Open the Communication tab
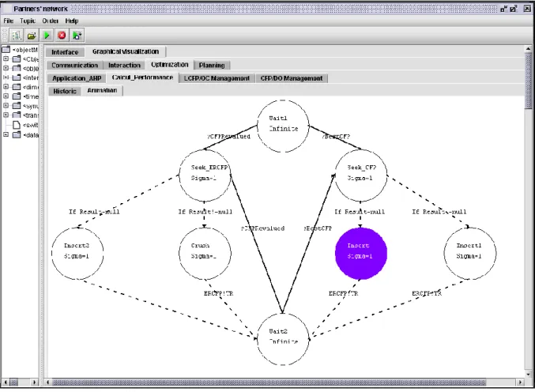Image resolution: width=535 pixels, height=392 pixels. point(75,65)
